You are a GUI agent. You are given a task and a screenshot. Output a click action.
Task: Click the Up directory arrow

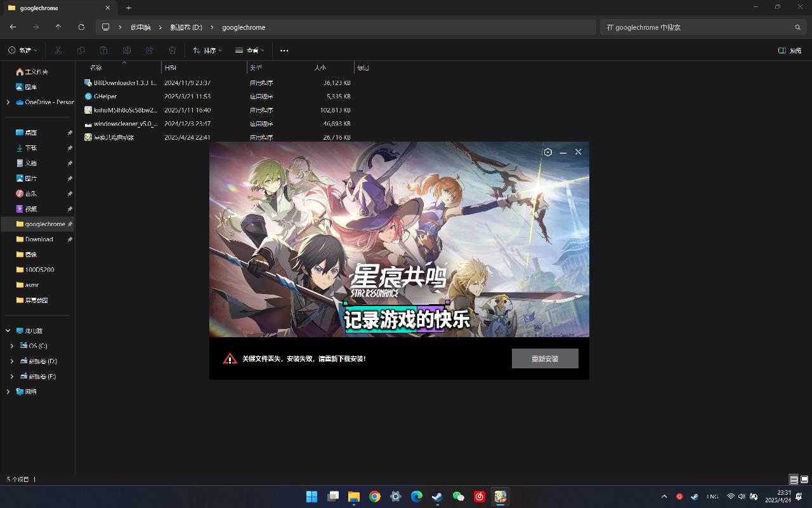tap(58, 27)
